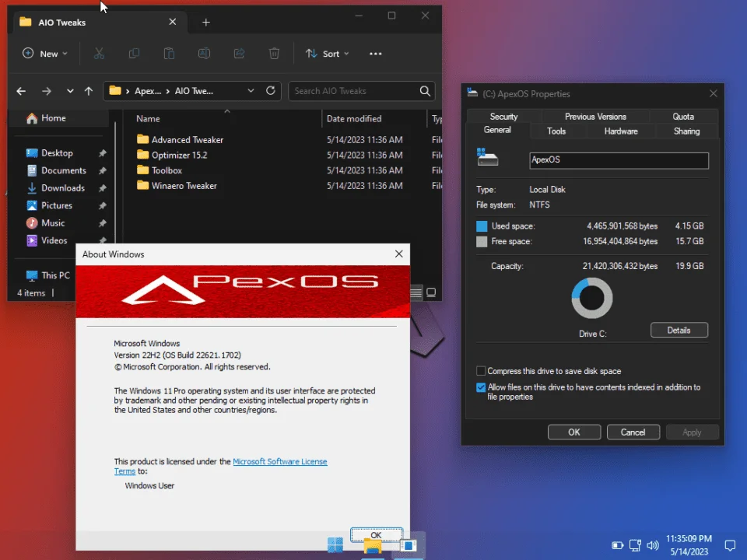Open the New dropdown in Explorer

coord(45,54)
